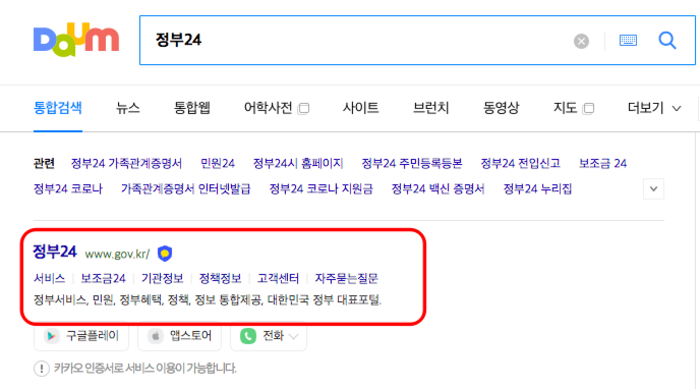Open related search 정부24 코로나
Image resolution: width=700 pixels, height=389 pixels.
[x=68, y=189]
